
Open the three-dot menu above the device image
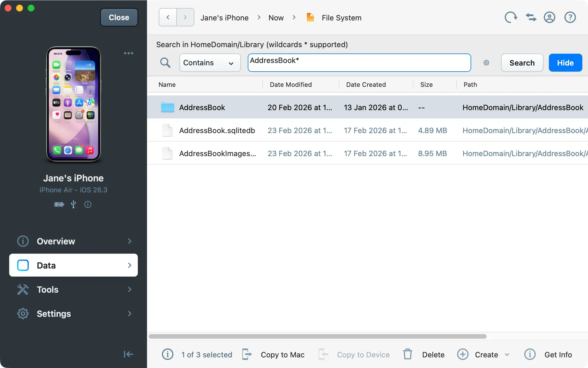[x=128, y=53]
